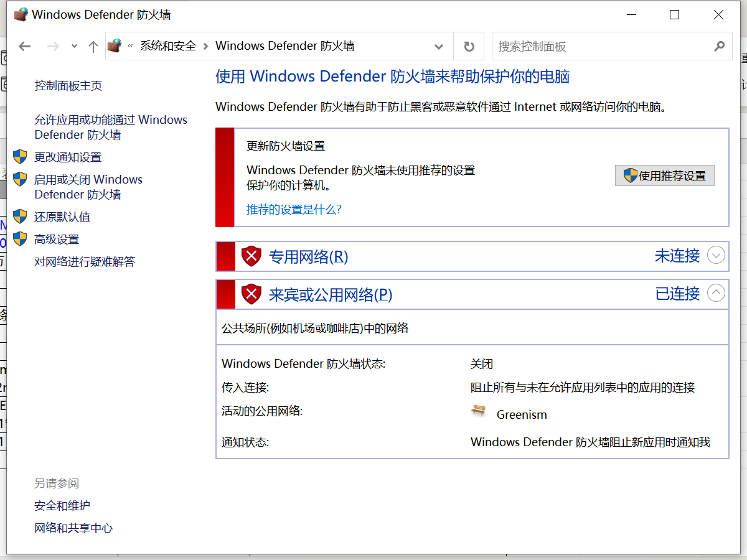
Task: Maximize the firewall window
Action: click(675, 14)
